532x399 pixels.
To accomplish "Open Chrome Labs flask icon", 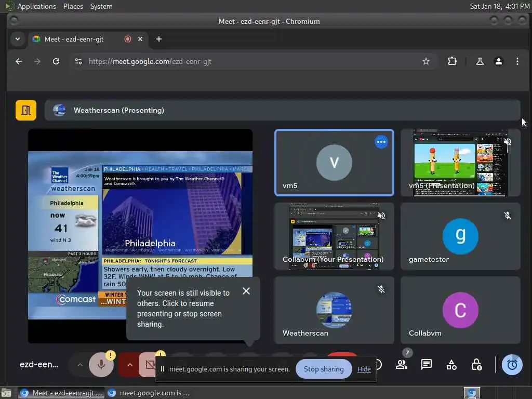I will pyautogui.click(x=480, y=61).
